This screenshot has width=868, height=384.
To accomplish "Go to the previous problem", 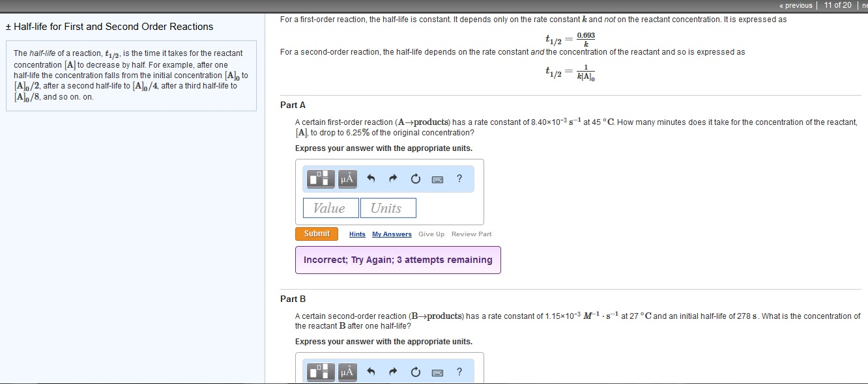I will click(795, 5).
